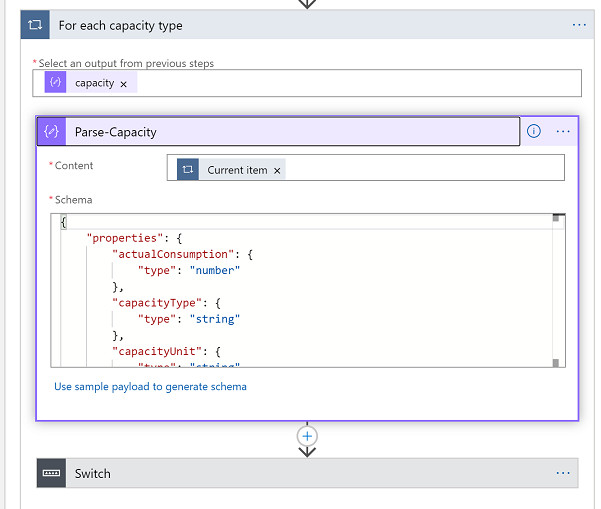This screenshot has height=509, width=601.
Task: Click the Content input field
Action: tap(420, 169)
